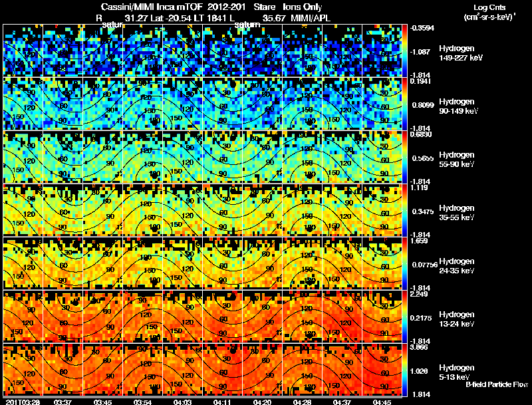Viewport: 532px width, 405px height.
Task: Click the '03:54' time axis label
Action: pyautogui.click(x=142, y=402)
